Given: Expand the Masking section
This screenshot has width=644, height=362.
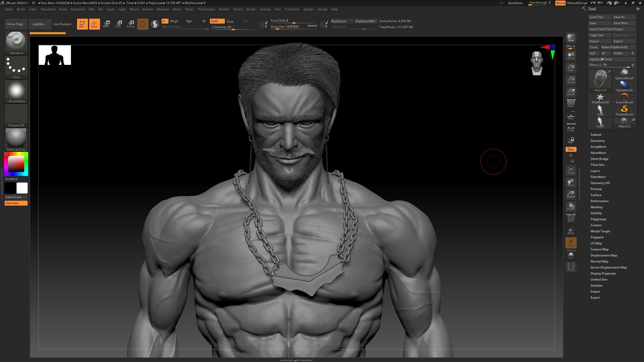Looking at the screenshot, I should (x=596, y=207).
